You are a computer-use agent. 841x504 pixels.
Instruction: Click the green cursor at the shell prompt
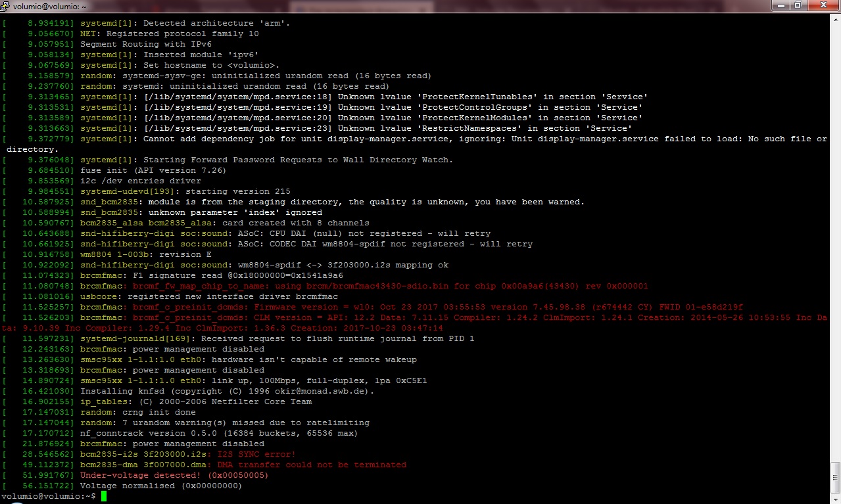104,496
